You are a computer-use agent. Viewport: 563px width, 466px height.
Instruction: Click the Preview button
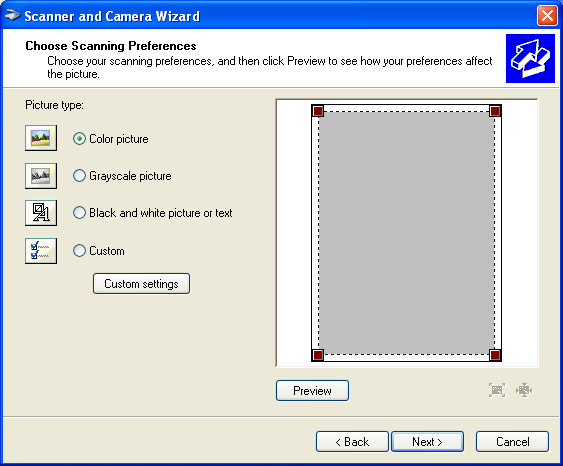[x=312, y=391]
